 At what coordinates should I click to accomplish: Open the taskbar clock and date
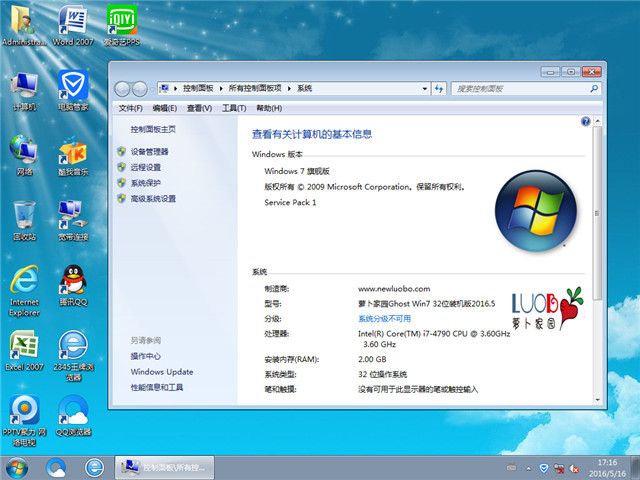607,468
